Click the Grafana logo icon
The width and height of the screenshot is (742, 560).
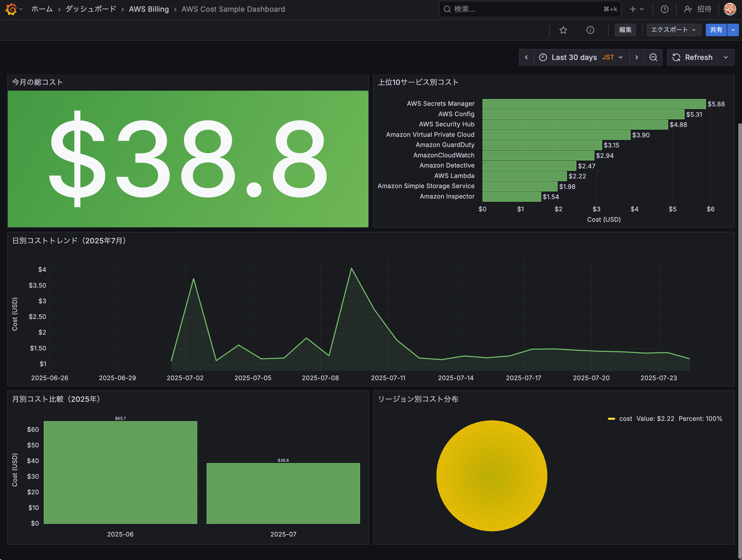[11, 9]
